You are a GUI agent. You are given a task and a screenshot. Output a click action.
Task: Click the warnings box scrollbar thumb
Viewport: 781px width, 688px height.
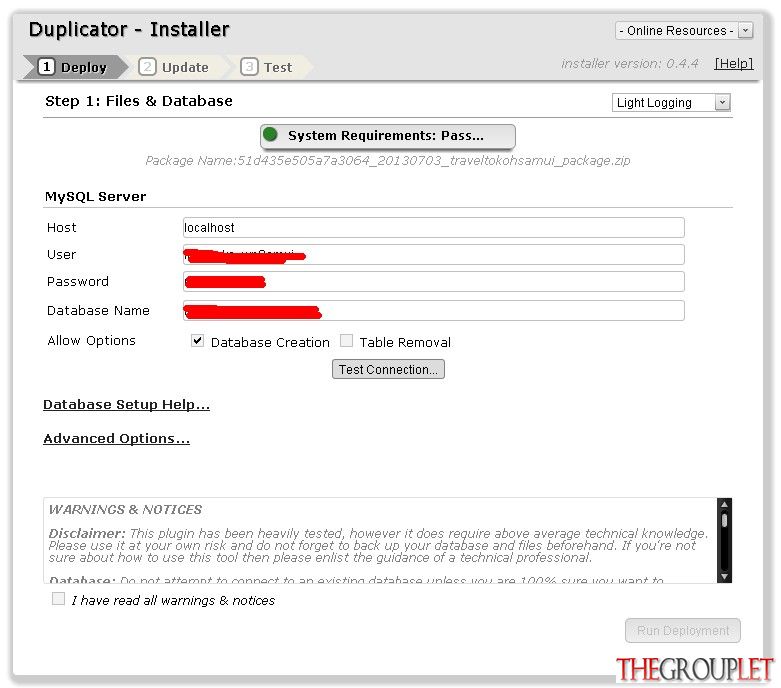(x=724, y=520)
